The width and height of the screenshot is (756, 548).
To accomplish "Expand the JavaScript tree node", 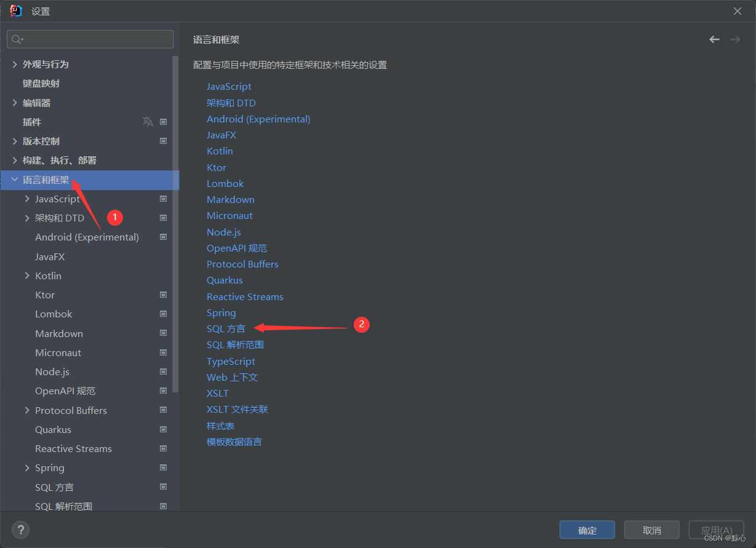I will (x=27, y=199).
